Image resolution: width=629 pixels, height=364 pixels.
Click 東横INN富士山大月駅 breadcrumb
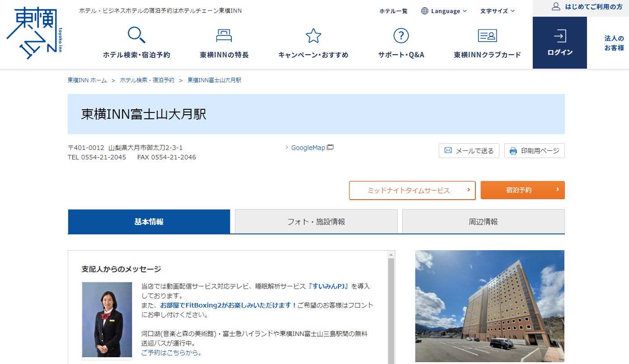214,80
